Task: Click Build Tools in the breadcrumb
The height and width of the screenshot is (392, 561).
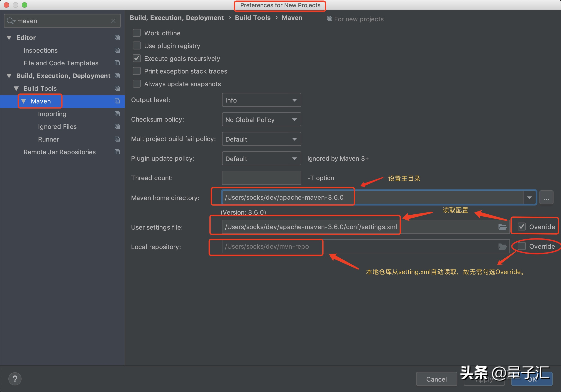Action: click(253, 18)
